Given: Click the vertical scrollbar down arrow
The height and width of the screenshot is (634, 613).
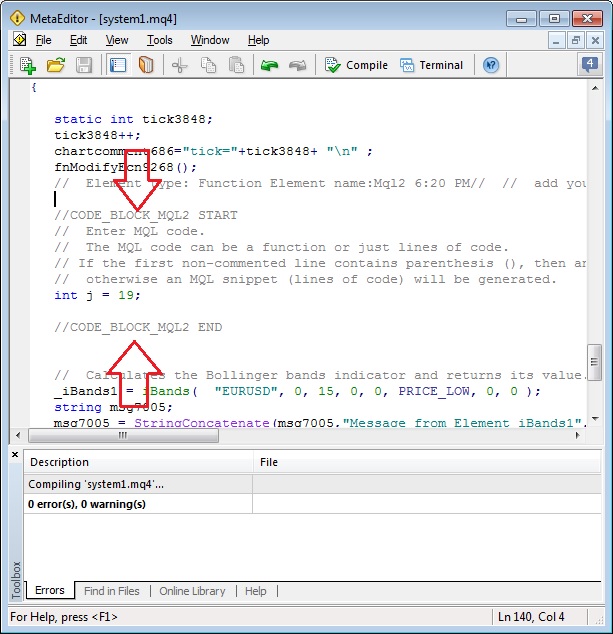Looking at the screenshot, I should [x=595, y=418].
